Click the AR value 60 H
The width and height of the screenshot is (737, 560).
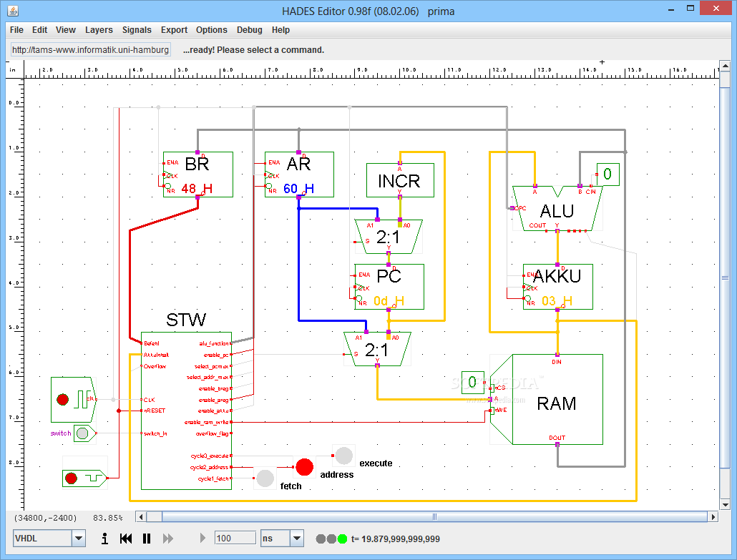pyautogui.click(x=299, y=188)
